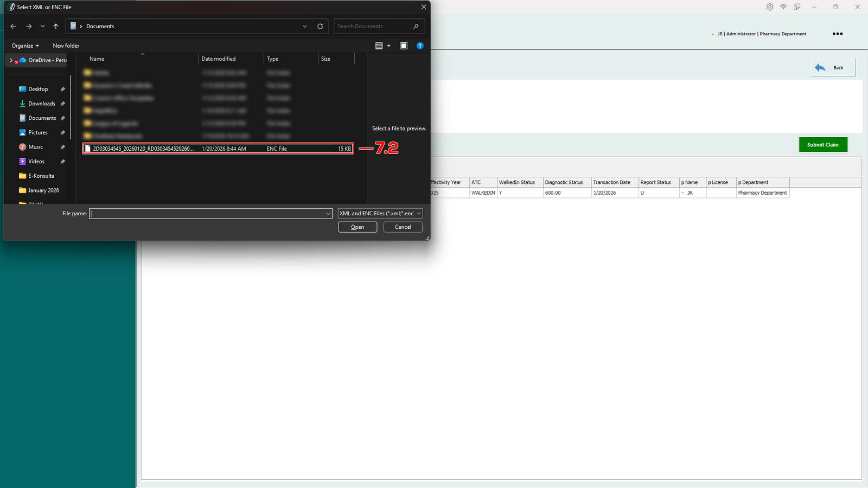The width and height of the screenshot is (868, 488).
Task: Click the three-dot more options icon
Action: pyautogui.click(x=838, y=34)
